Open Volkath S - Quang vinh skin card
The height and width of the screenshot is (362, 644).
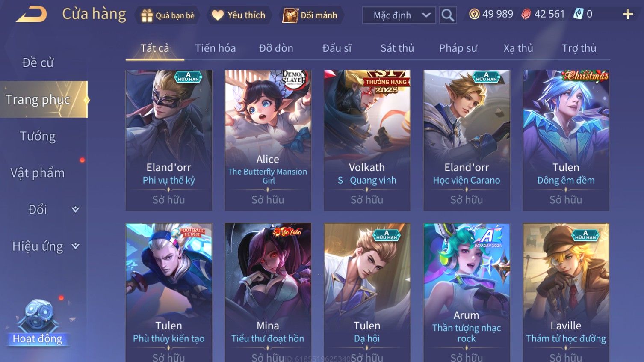click(367, 140)
